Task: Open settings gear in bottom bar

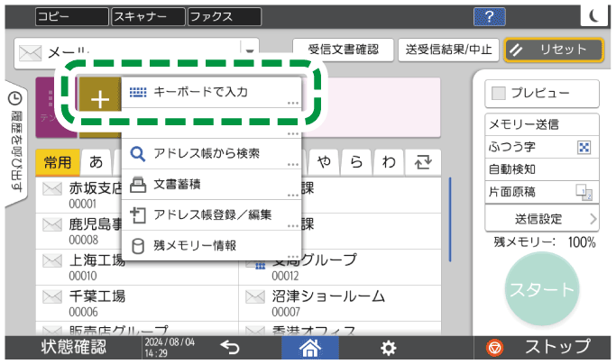Action: click(388, 348)
